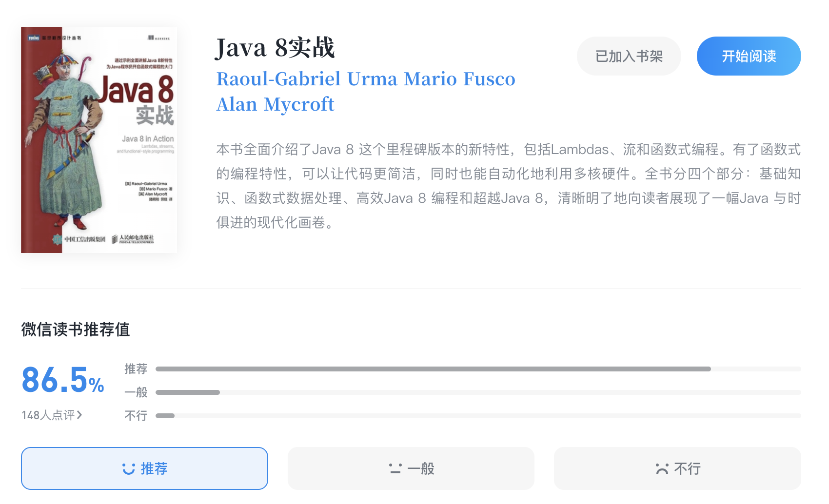Rate the book as 一般
The width and height of the screenshot is (829, 504).
click(411, 468)
